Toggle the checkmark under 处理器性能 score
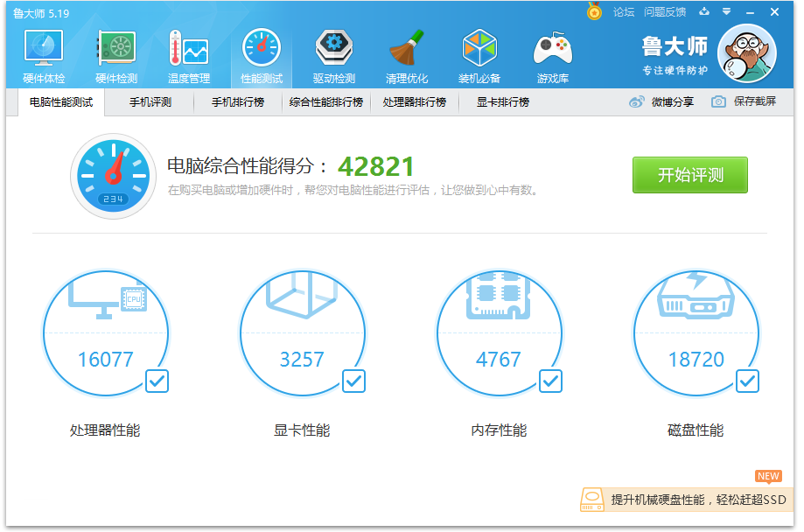The height and width of the screenshot is (532, 804). click(x=156, y=381)
